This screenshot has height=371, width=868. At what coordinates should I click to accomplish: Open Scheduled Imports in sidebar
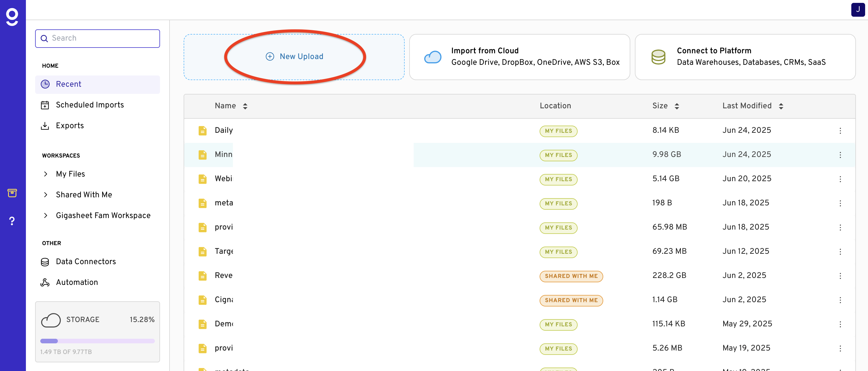pyautogui.click(x=90, y=105)
